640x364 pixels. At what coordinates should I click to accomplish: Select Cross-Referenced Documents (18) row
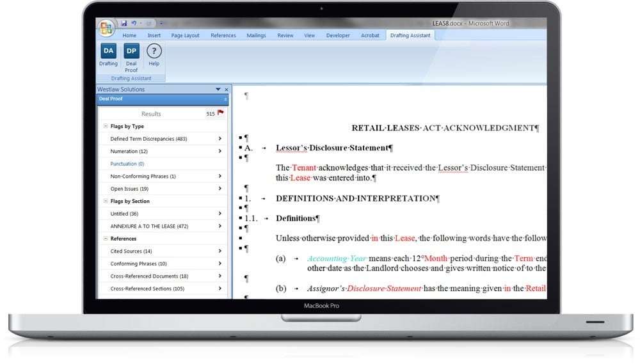click(x=163, y=276)
